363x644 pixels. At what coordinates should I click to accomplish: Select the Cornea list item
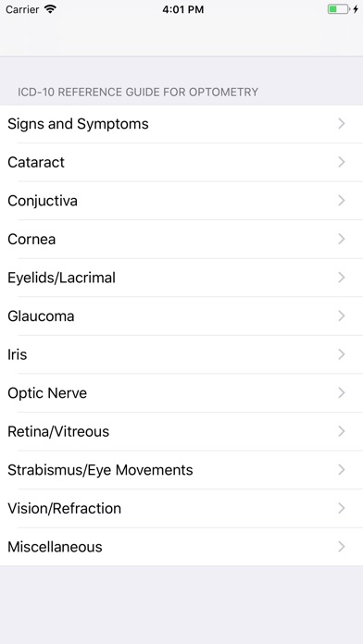click(181, 239)
